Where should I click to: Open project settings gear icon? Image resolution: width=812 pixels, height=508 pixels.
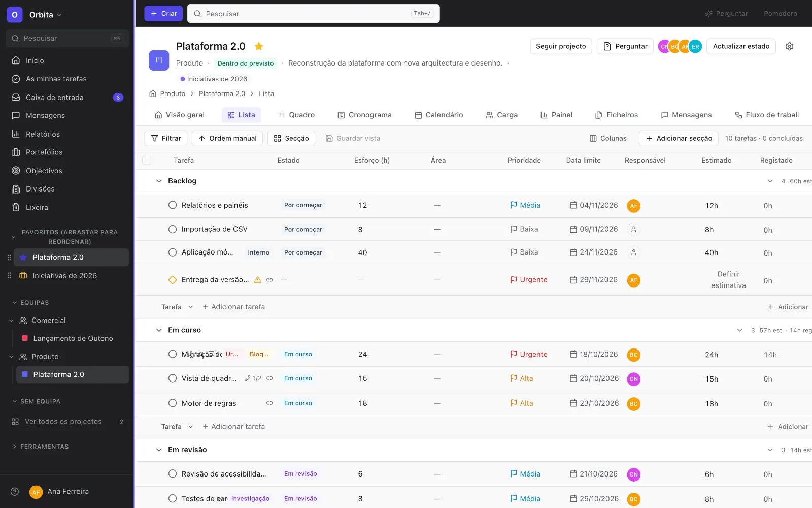(x=789, y=46)
